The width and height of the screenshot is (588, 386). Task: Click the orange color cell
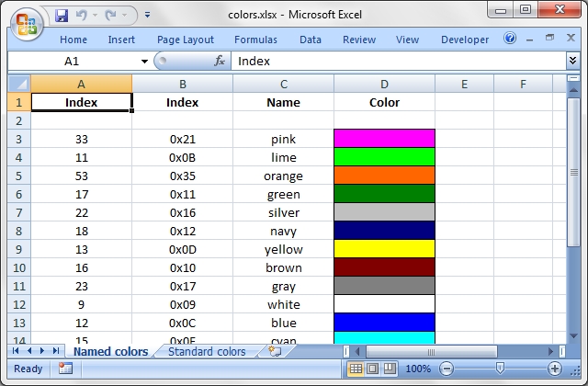coord(384,176)
